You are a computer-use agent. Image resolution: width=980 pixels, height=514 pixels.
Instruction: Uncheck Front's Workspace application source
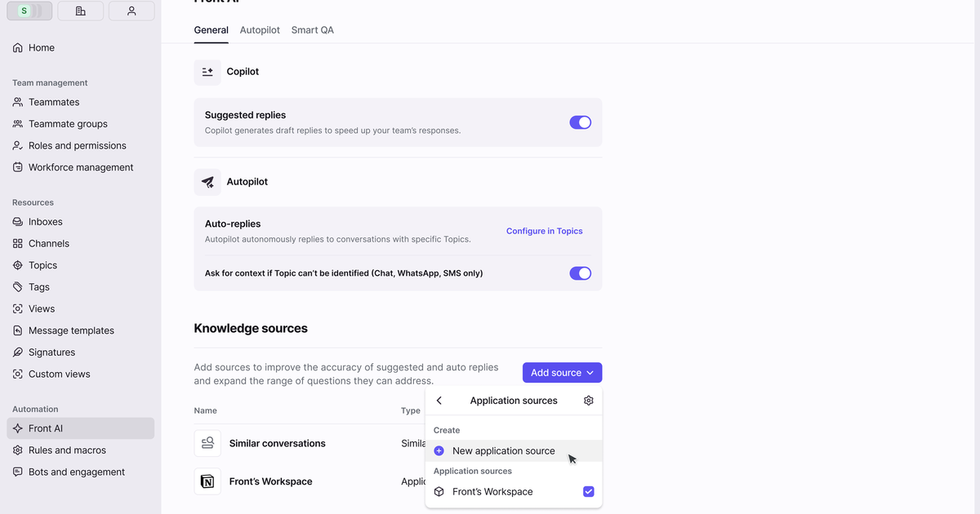tap(588, 492)
